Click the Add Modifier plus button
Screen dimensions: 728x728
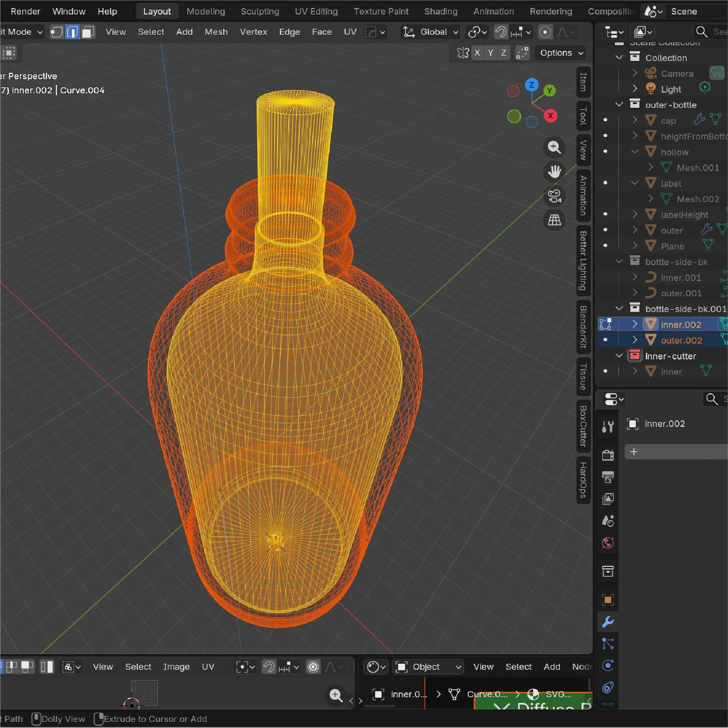633,452
